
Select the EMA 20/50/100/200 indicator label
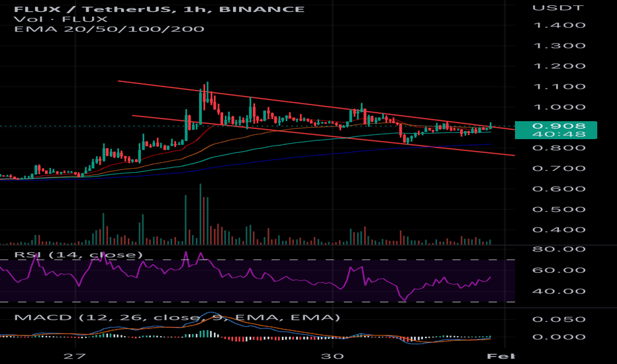click(109, 28)
